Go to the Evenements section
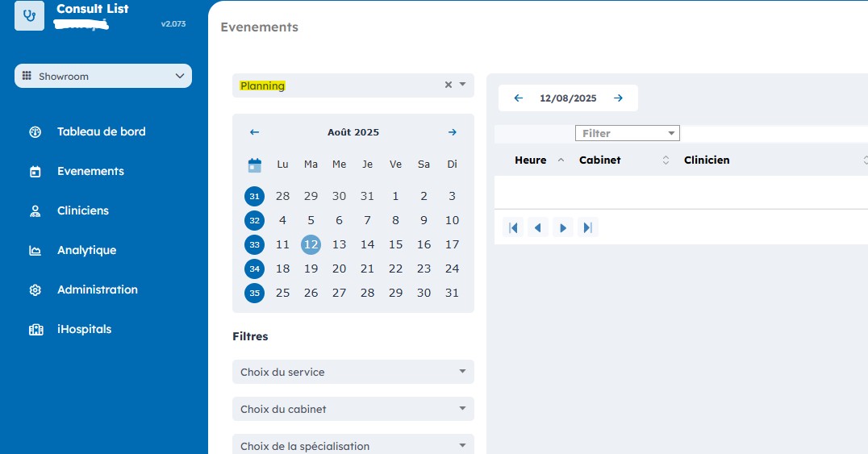868x454 pixels. pos(90,171)
